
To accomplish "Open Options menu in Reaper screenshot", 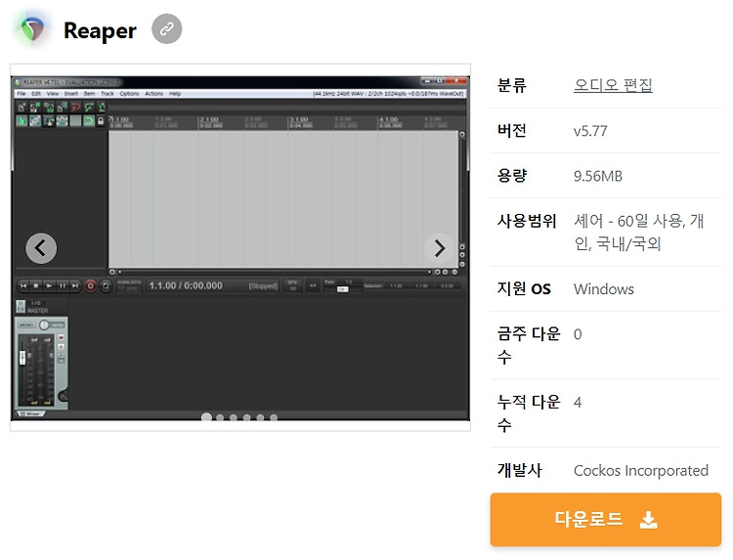I will [129, 94].
